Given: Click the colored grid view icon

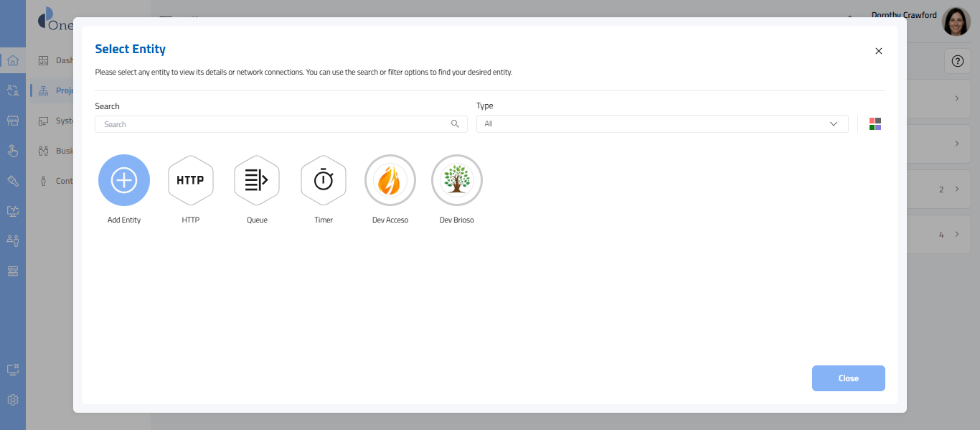Looking at the screenshot, I should pos(875,124).
